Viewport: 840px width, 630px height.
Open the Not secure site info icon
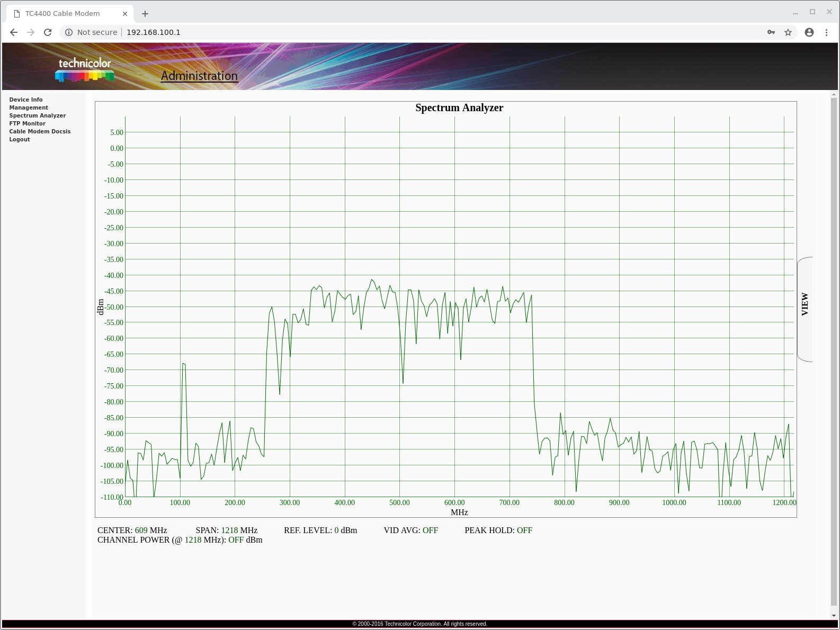click(x=69, y=32)
